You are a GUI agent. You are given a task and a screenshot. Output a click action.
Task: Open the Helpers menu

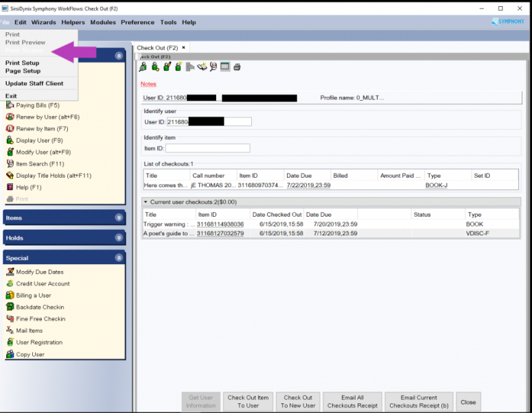[x=73, y=23]
